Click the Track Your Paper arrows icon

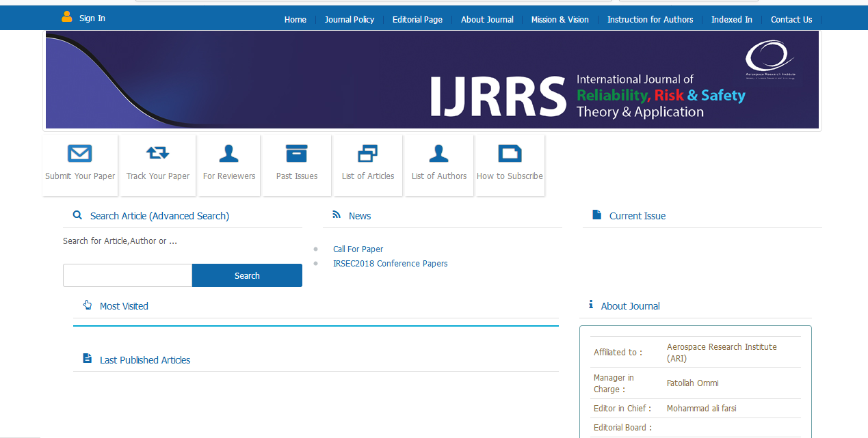pyautogui.click(x=158, y=153)
